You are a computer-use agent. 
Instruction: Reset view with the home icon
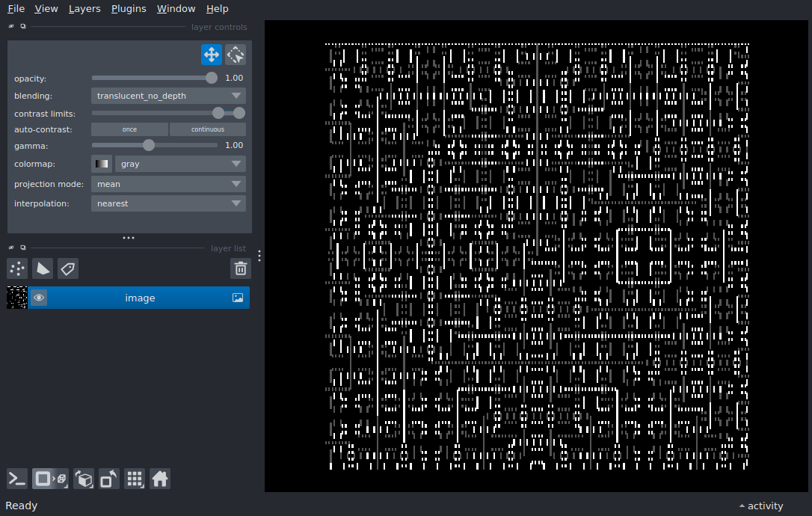(x=160, y=479)
